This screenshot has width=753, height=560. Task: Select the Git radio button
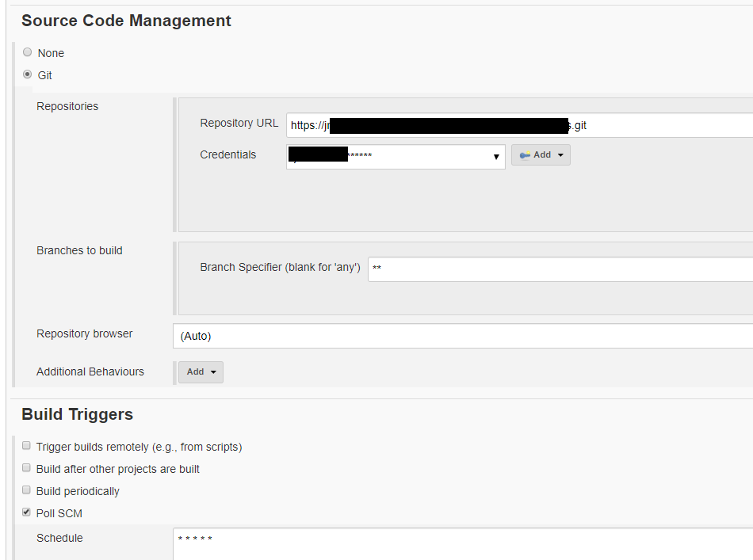[28, 74]
